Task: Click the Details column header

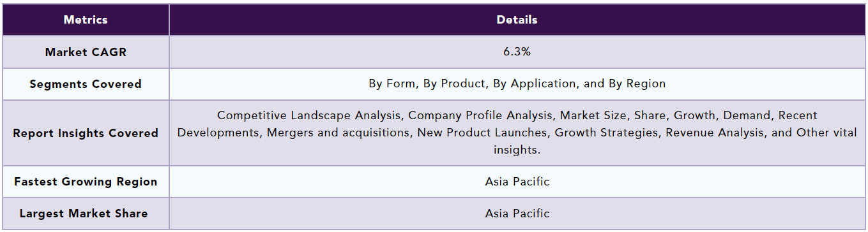Action: click(517, 20)
